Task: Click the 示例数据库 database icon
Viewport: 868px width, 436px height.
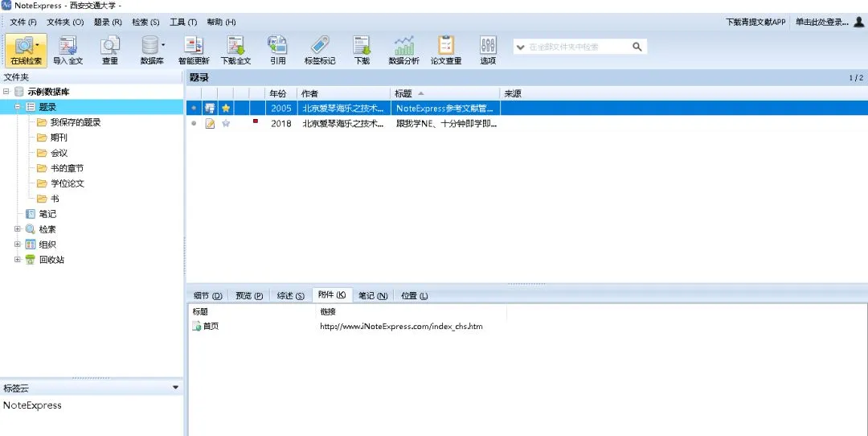Action: 19,92
